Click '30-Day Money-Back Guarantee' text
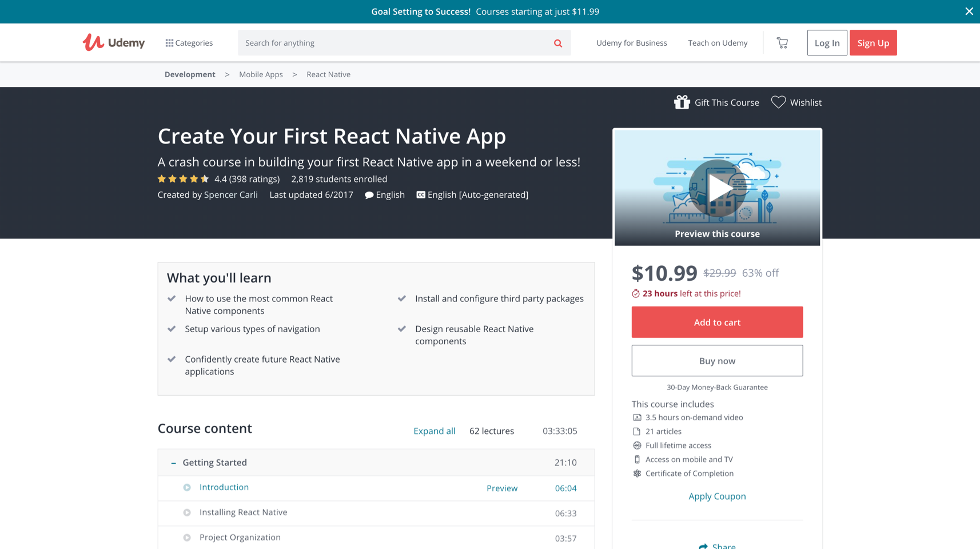980x549 pixels. click(x=717, y=387)
